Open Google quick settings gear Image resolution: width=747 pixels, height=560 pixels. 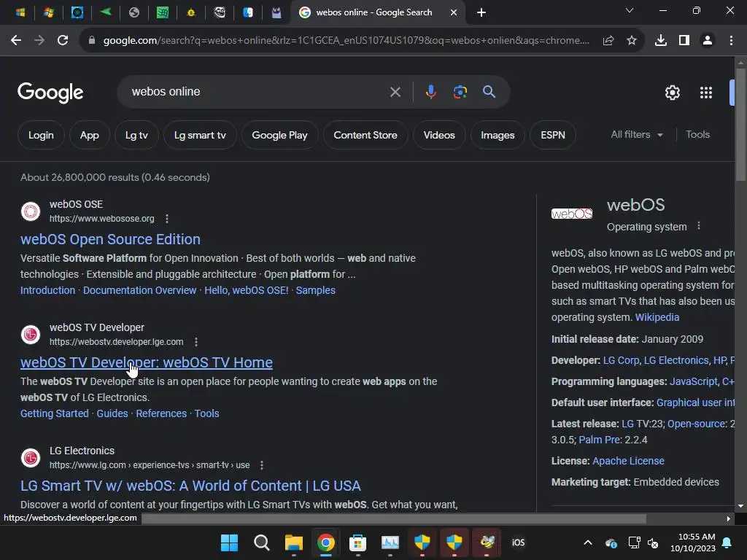672,93
